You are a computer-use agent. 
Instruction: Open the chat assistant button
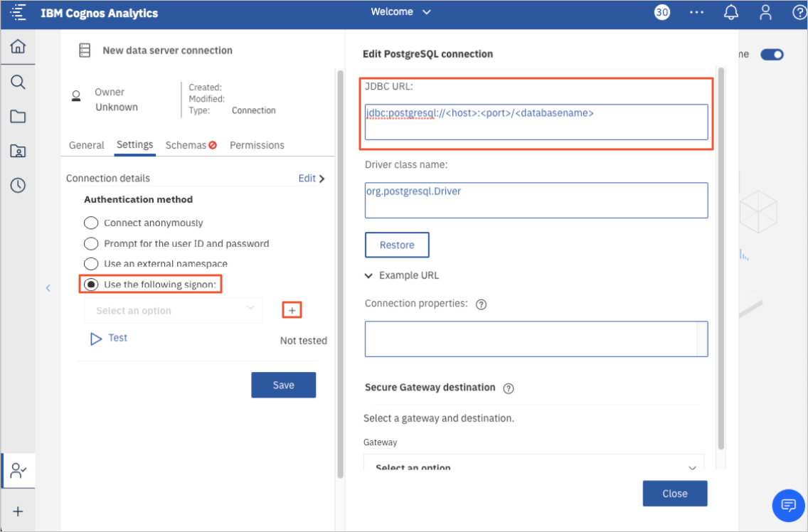click(x=788, y=506)
